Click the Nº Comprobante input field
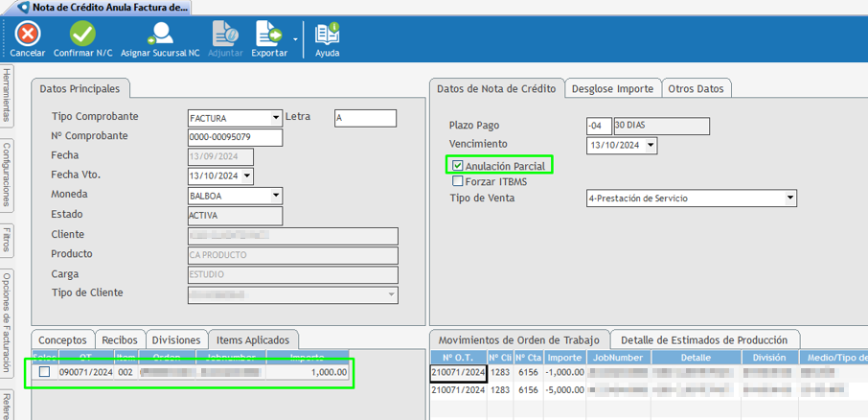 point(235,137)
